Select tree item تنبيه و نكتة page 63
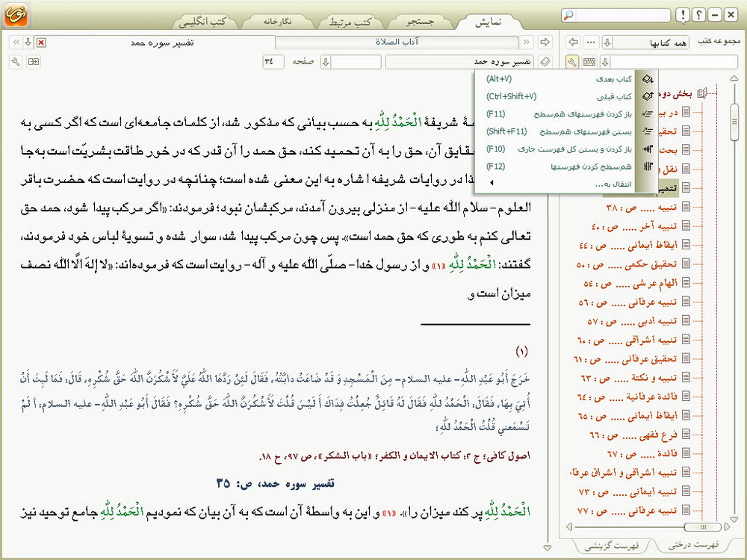The image size is (747, 560). pyautogui.click(x=629, y=378)
